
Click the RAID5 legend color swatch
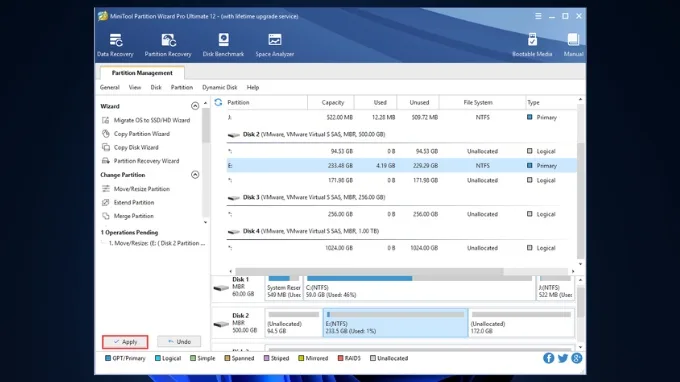pos(340,358)
